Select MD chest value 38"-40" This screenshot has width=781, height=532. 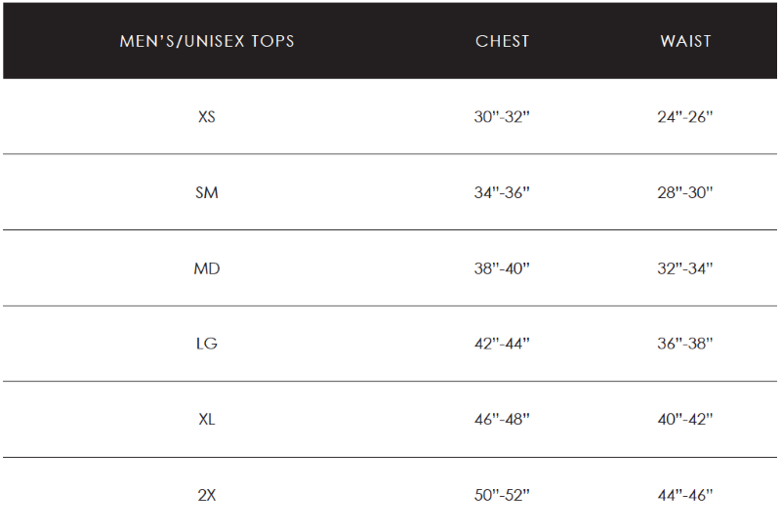(502, 268)
